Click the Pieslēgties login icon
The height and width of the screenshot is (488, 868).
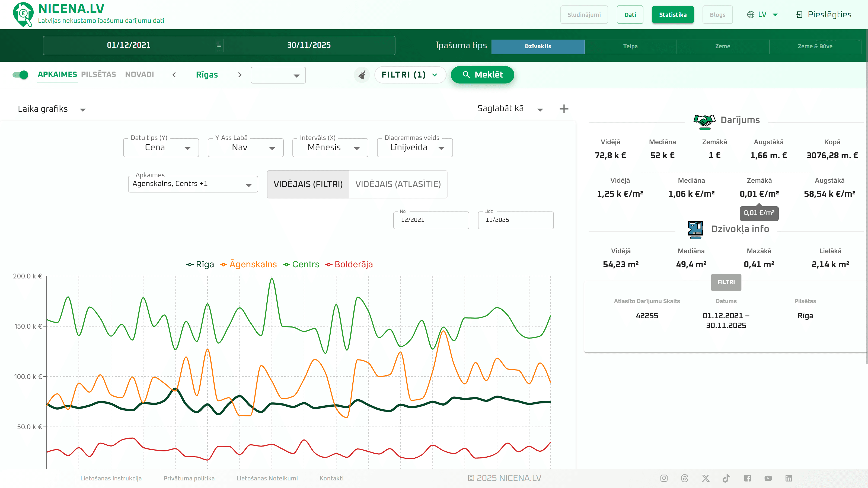[x=799, y=15]
